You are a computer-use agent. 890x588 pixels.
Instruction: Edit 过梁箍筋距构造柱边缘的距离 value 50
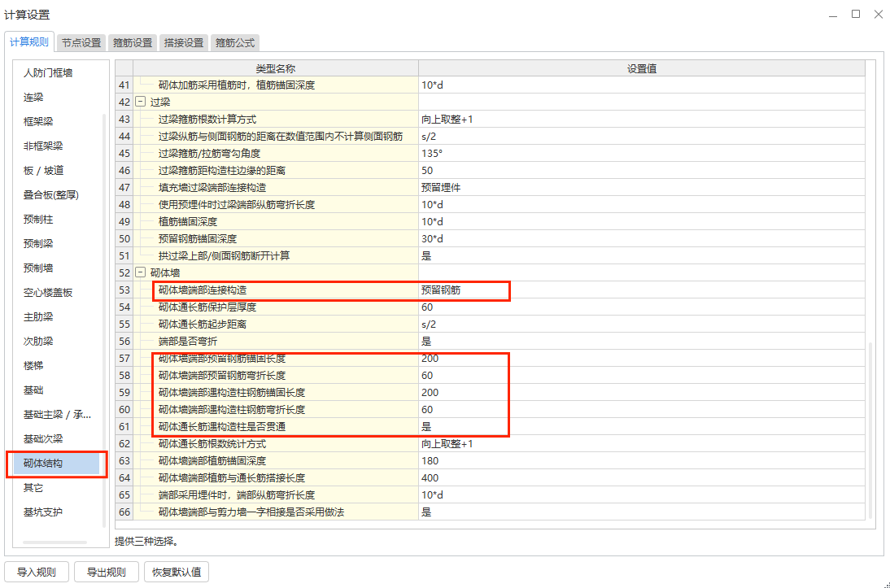coord(642,170)
